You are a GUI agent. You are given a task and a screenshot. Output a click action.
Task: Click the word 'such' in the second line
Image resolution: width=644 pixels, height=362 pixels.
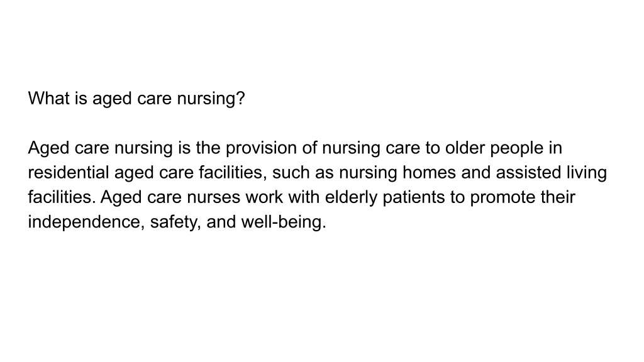point(291,172)
